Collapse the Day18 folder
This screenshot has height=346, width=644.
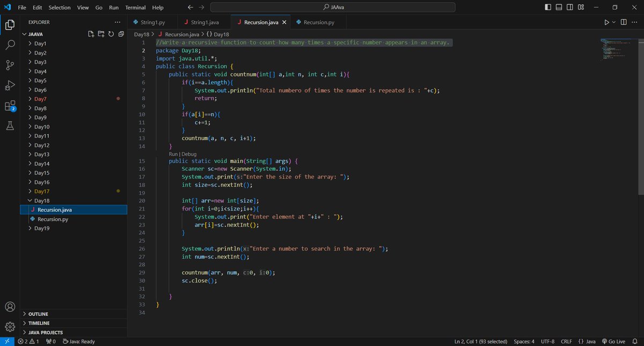click(74, 200)
